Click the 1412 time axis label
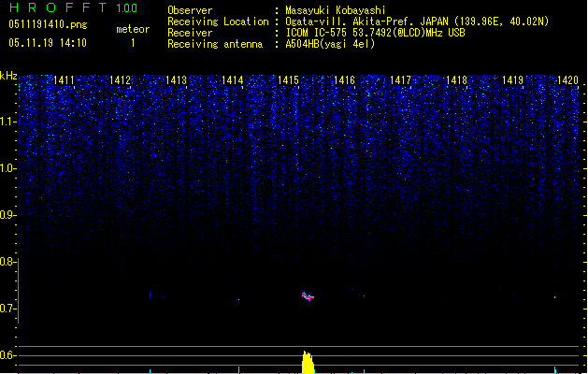This screenshot has width=588, height=374. (120, 80)
